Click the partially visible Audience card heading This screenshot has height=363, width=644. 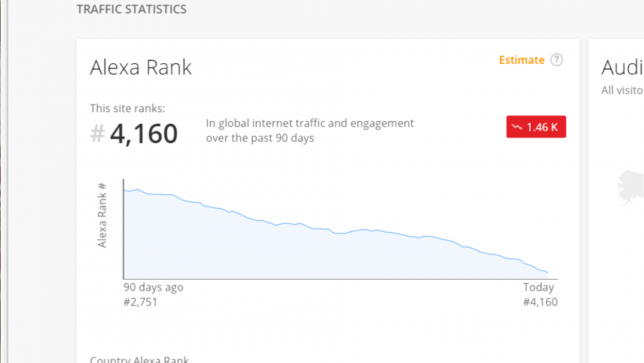[622, 68]
